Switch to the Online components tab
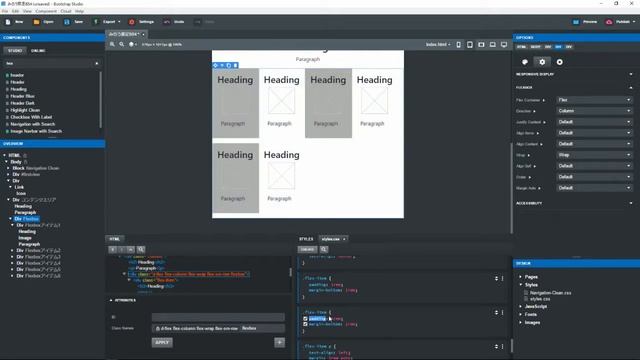 pos(38,51)
